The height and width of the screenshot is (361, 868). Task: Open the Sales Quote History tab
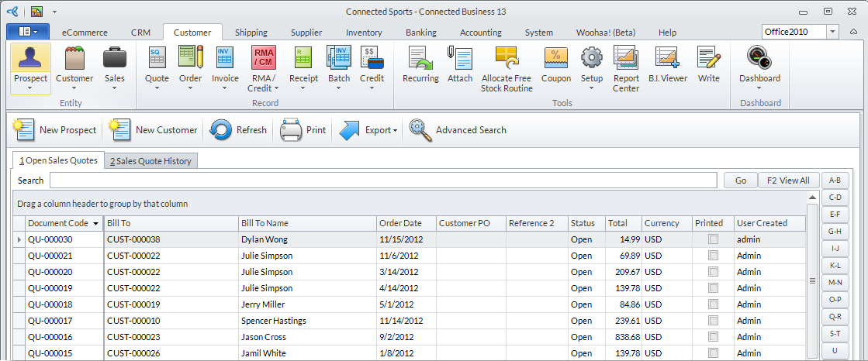[151, 161]
